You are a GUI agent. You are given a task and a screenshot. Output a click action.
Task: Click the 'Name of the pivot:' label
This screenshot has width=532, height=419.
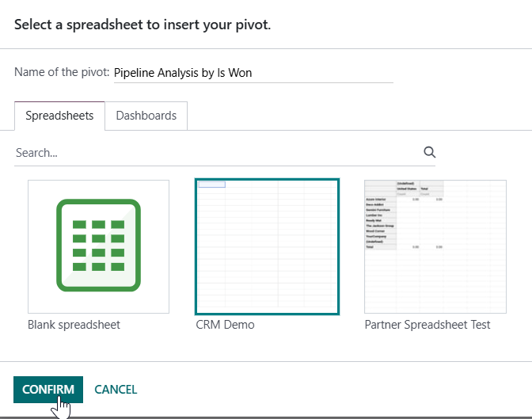tap(62, 72)
